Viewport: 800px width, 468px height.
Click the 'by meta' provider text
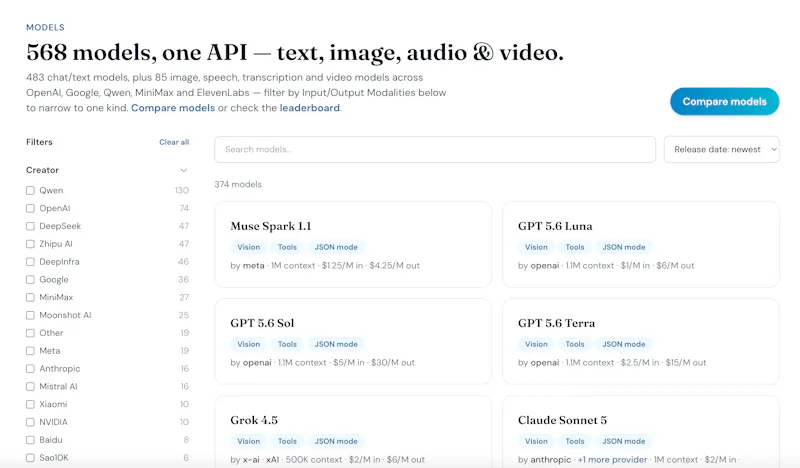click(247, 265)
